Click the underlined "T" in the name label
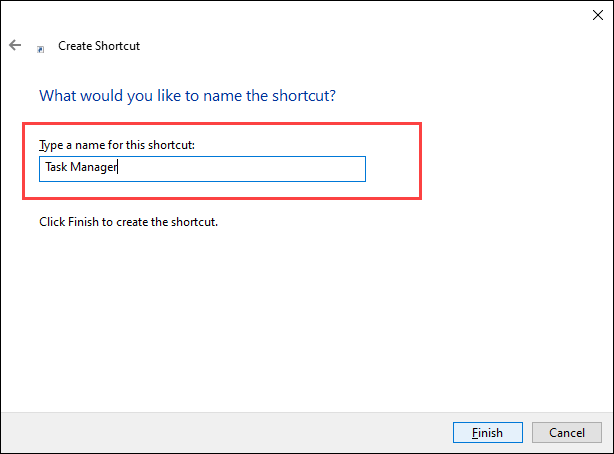Viewport: 614px width, 454px height. 43,145
